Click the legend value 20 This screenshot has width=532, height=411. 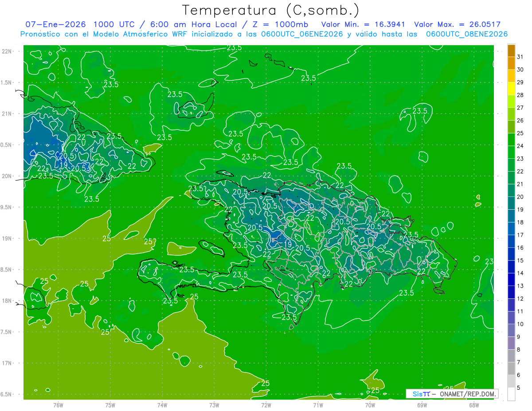[520, 197]
